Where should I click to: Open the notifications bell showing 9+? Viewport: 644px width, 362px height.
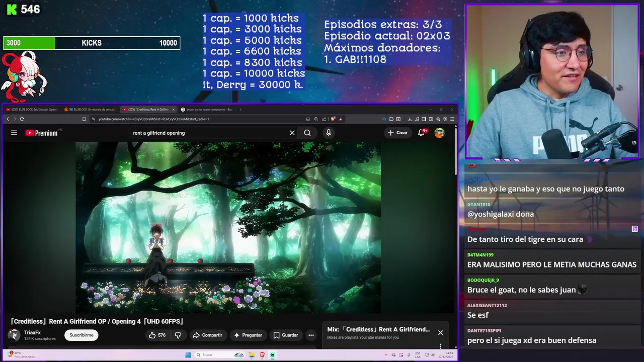tap(422, 133)
